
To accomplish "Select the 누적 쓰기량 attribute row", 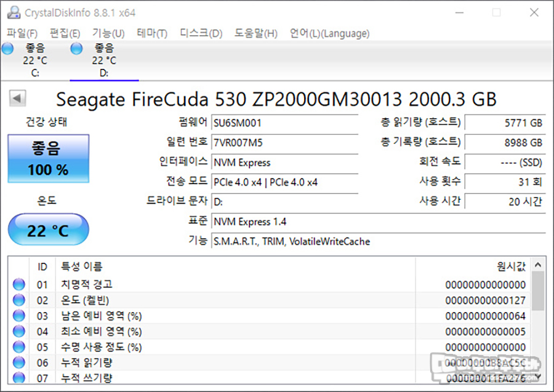I will [x=270, y=377].
